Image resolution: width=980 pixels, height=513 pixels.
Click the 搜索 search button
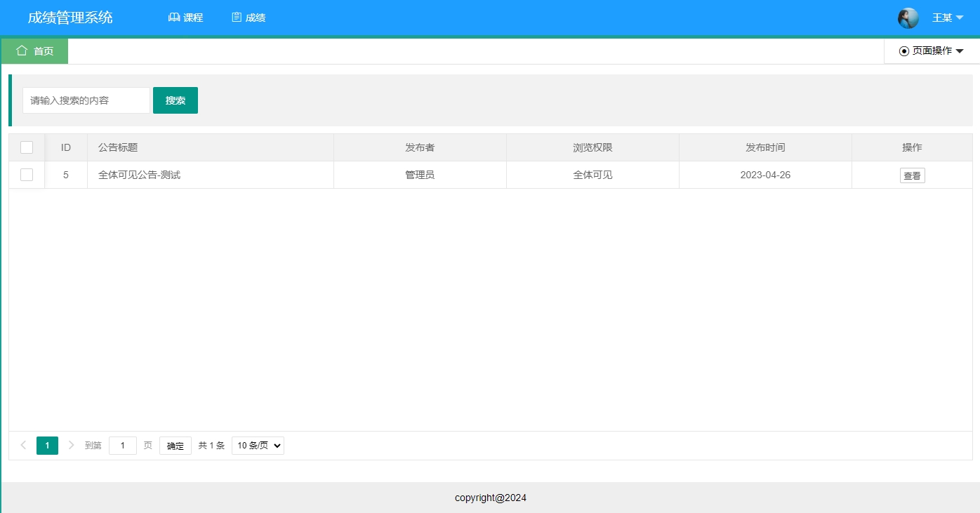175,100
